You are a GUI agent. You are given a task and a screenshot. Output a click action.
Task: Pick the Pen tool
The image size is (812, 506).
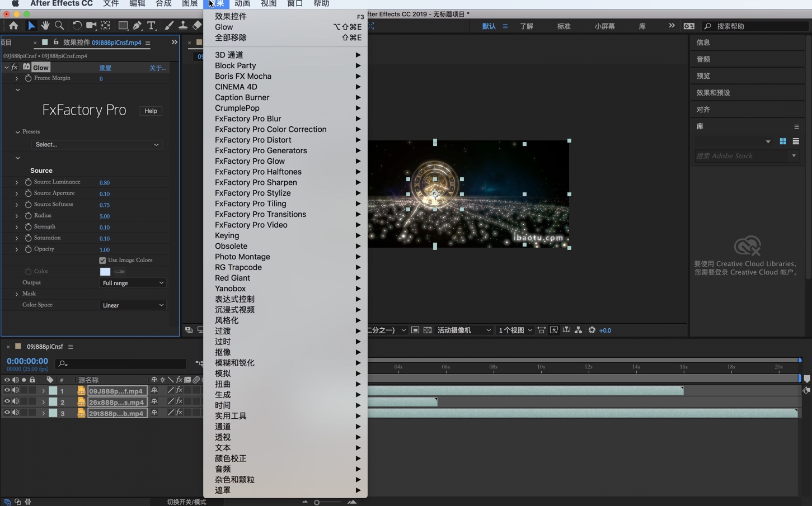tap(137, 26)
